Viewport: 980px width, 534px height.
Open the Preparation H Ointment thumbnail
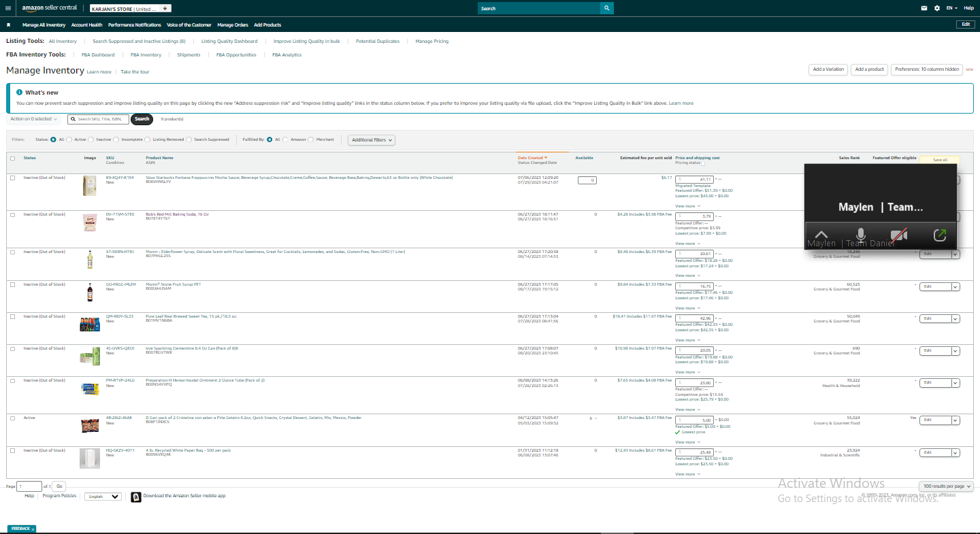pyautogui.click(x=90, y=388)
